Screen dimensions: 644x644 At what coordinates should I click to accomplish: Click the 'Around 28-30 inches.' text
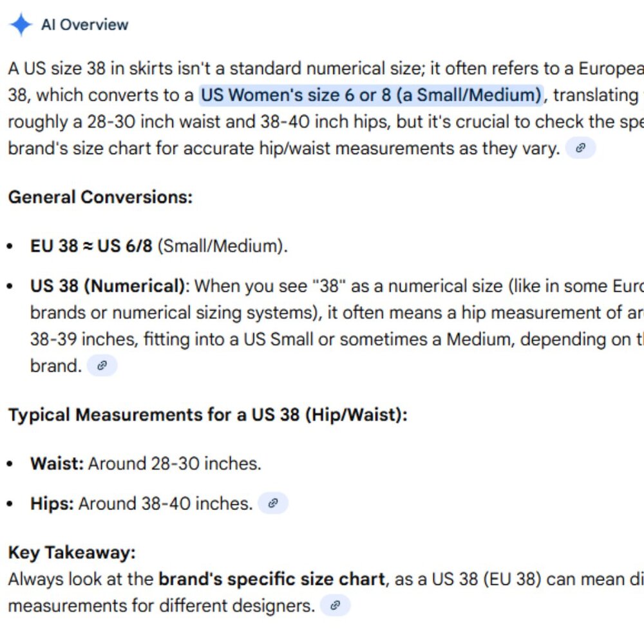click(175, 463)
